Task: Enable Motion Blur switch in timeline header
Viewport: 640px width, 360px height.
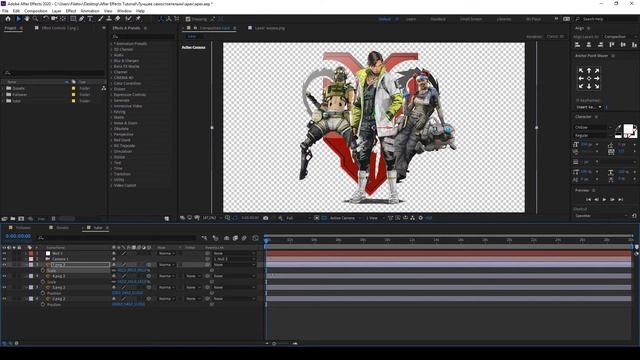Action: tap(244, 238)
